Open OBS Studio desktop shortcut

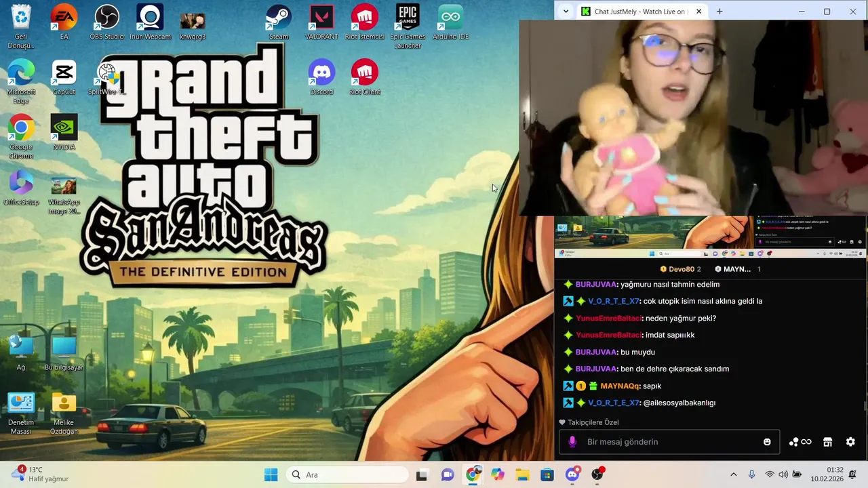[x=106, y=22]
